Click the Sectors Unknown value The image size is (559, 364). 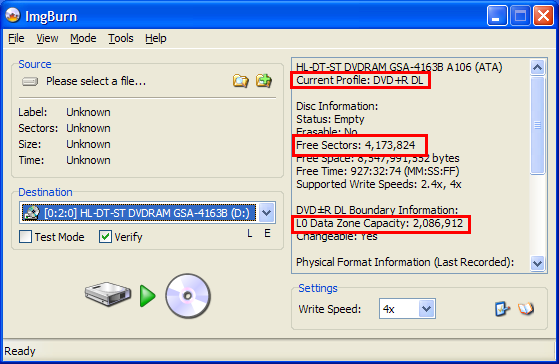[x=88, y=128]
